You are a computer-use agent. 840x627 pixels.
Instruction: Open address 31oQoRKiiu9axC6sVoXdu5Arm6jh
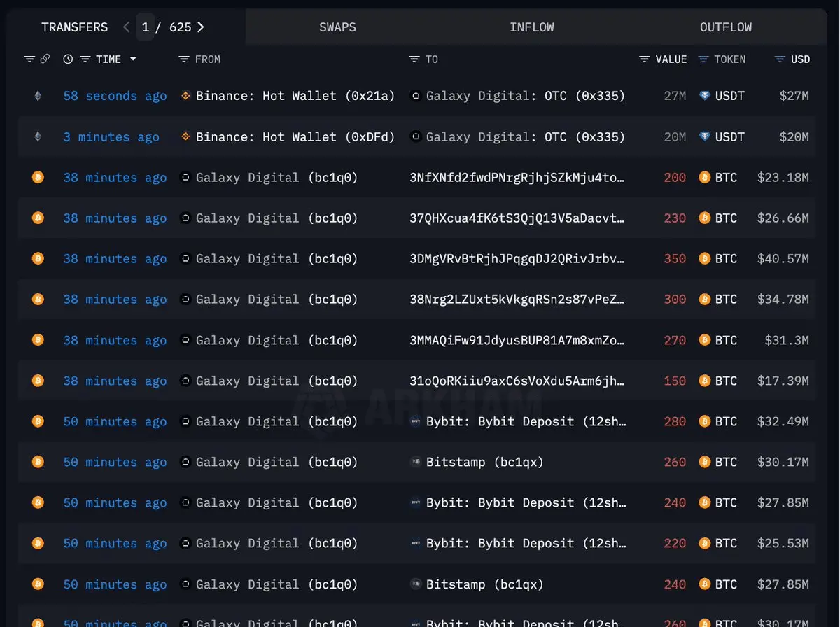(x=517, y=381)
